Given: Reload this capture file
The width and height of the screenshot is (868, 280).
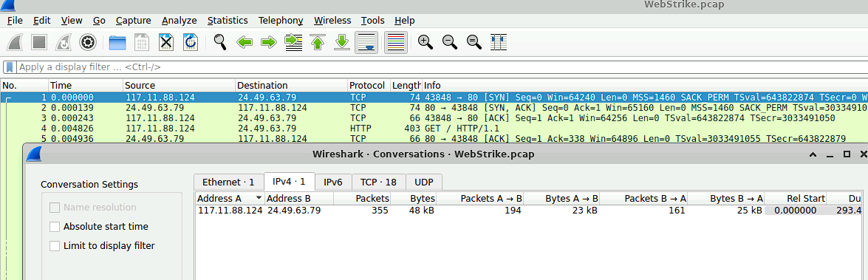Looking at the screenshot, I should [191, 42].
